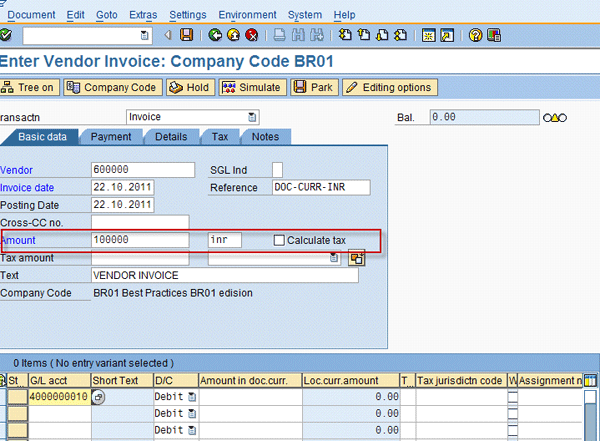
Task: Switch to the Tax tab
Action: pyautogui.click(x=220, y=137)
